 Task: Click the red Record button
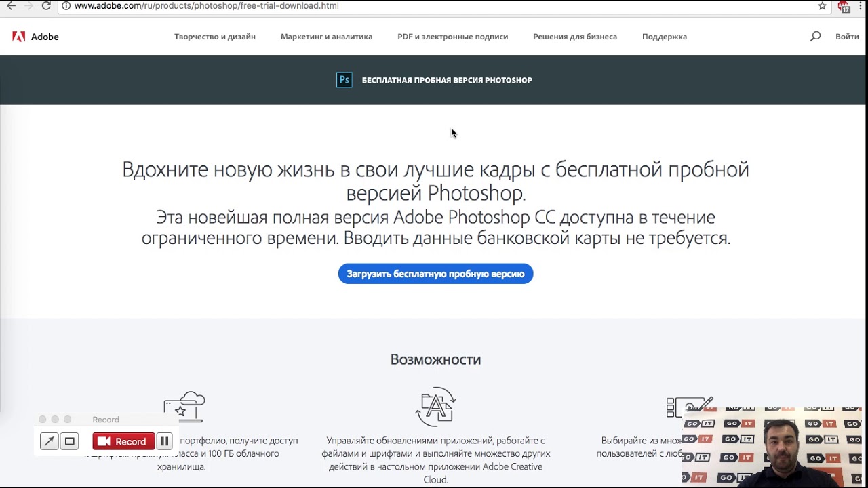coord(123,441)
